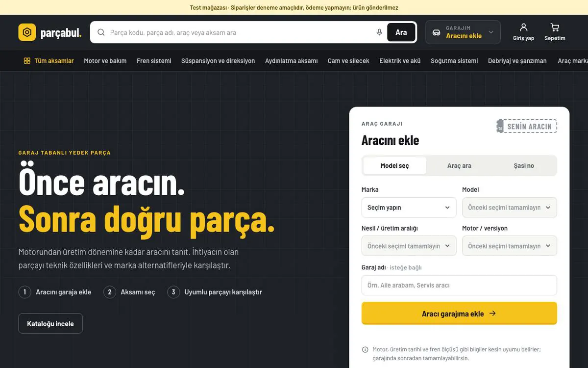
Task: Click the parçabul. brand name link
Action: click(61, 33)
